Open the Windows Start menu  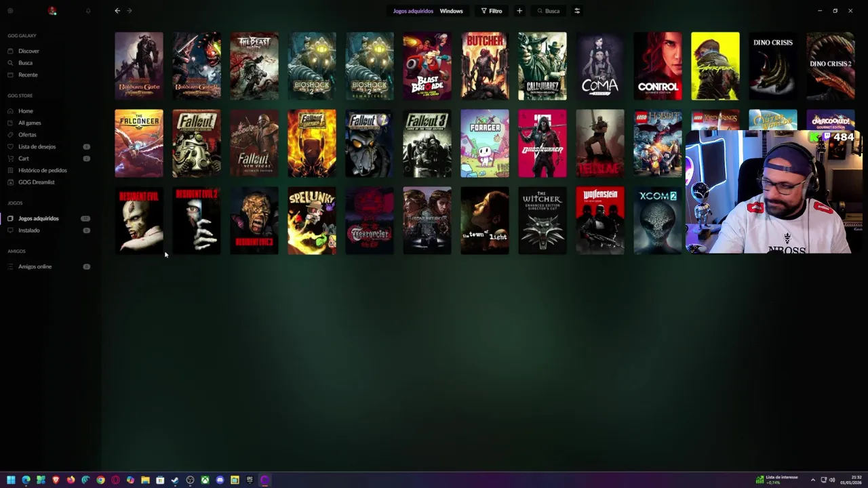[x=11, y=480]
